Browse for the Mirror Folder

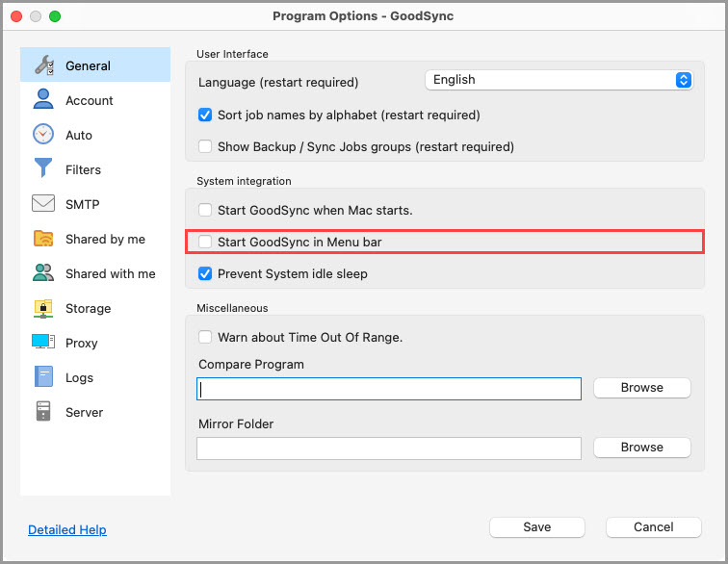pyautogui.click(x=642, y=447)
